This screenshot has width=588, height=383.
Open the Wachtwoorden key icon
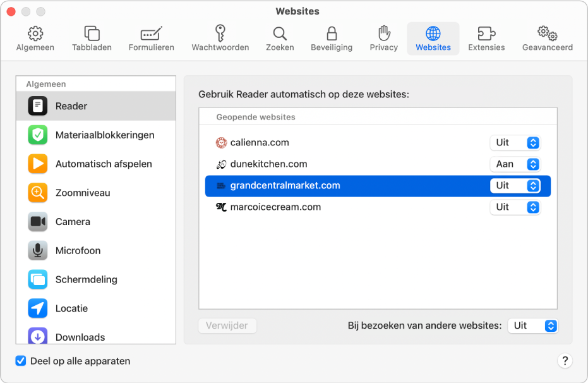coord(220,33)
